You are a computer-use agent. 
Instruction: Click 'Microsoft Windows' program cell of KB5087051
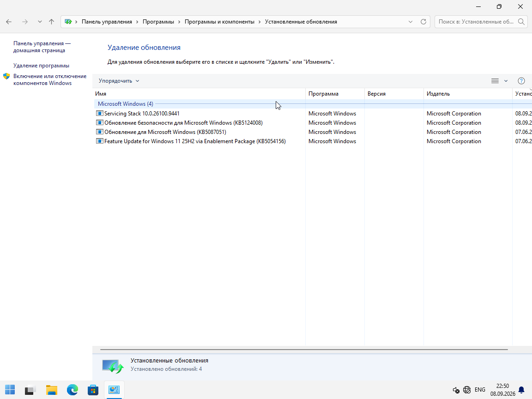pyautogui.click(x=332, y=132)
